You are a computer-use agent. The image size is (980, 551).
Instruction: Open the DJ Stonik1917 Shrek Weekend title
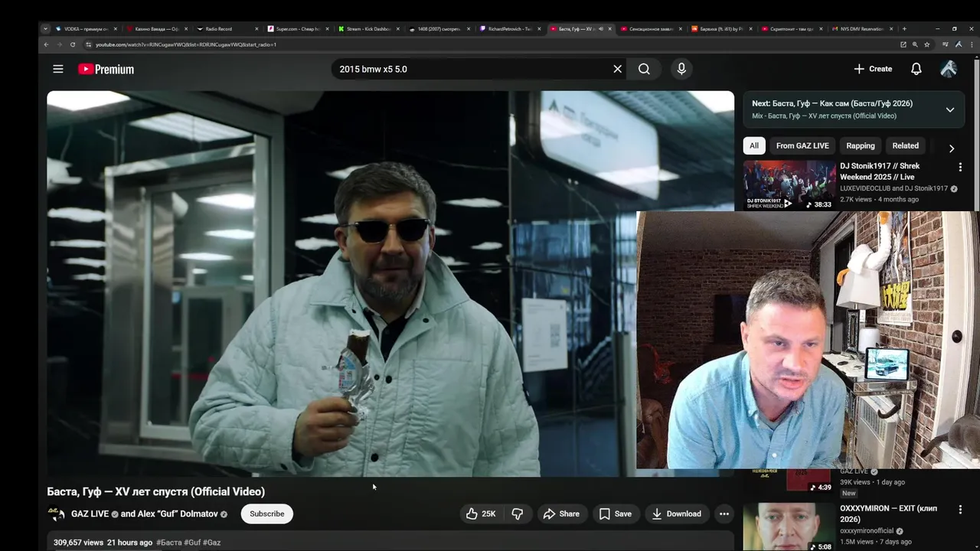point(880,171)
